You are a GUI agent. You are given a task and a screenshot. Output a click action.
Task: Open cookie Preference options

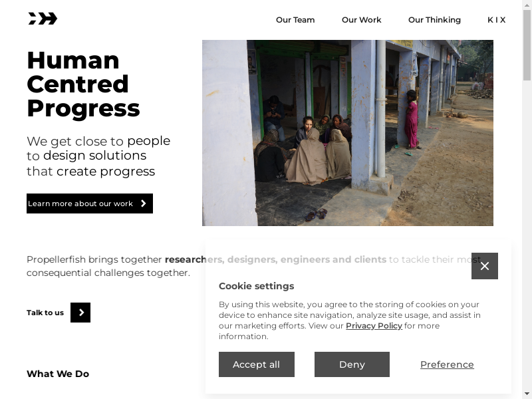[x=447, y=364]
